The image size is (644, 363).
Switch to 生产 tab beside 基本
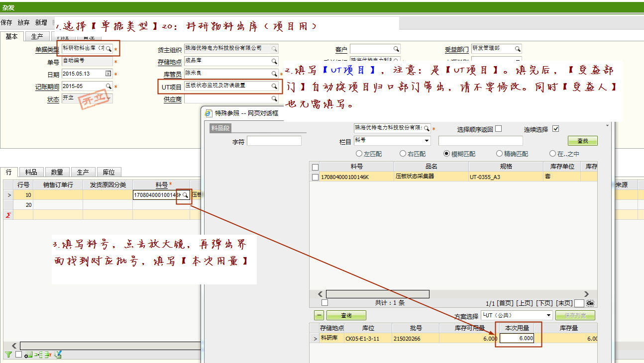(x=37, y=37)
